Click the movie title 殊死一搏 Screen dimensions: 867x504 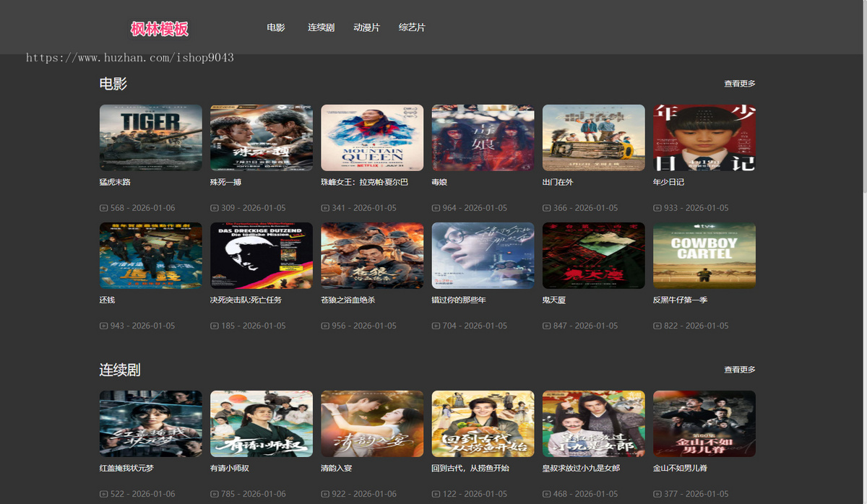point(225,182)
